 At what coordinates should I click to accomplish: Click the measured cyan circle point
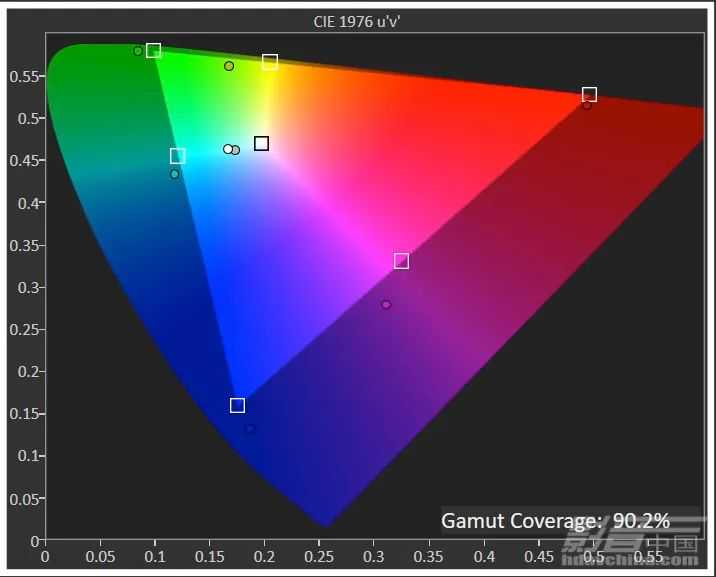(x=174, y=174)
